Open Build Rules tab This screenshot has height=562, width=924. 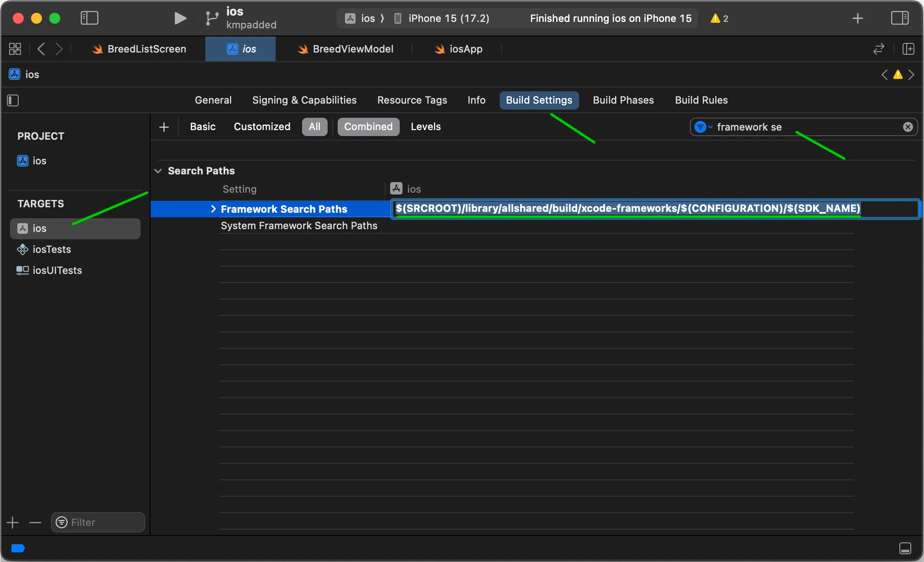click(x=701, y=100)
